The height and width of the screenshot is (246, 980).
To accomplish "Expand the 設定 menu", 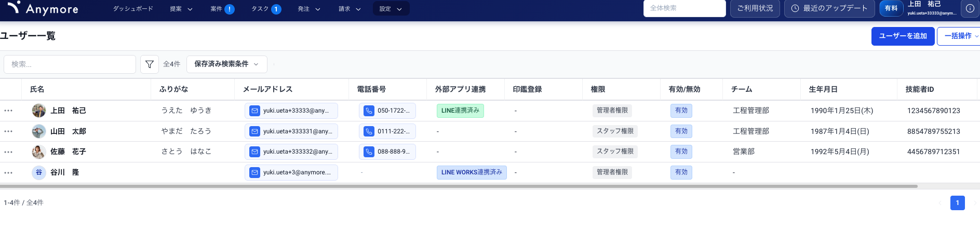I will (x=391, y=9).
